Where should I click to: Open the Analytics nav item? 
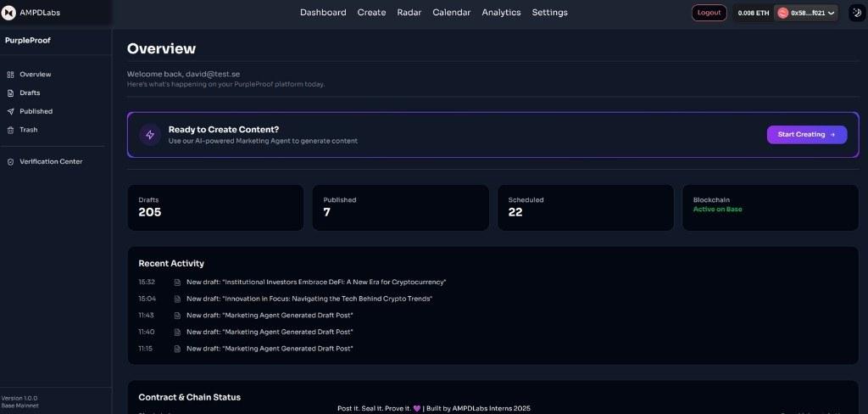[502, 12]
